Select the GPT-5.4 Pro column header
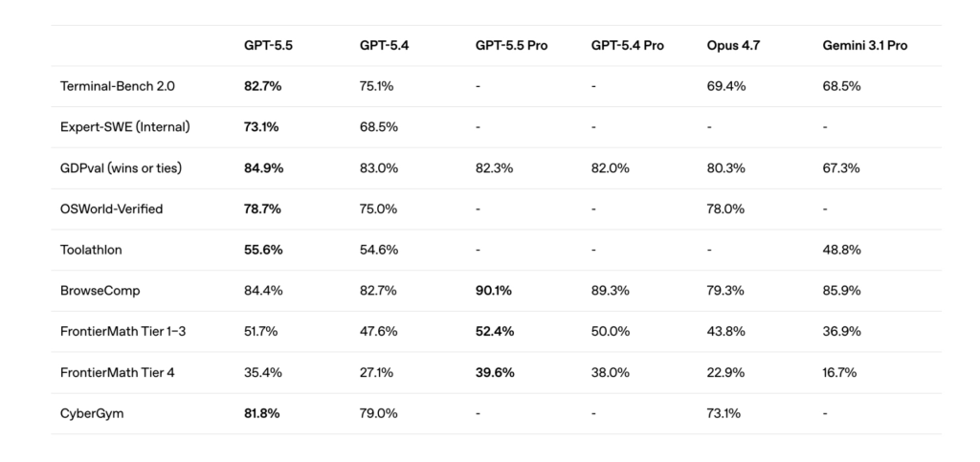This screenshot has width=980, height=462. (x=628, y=46)
